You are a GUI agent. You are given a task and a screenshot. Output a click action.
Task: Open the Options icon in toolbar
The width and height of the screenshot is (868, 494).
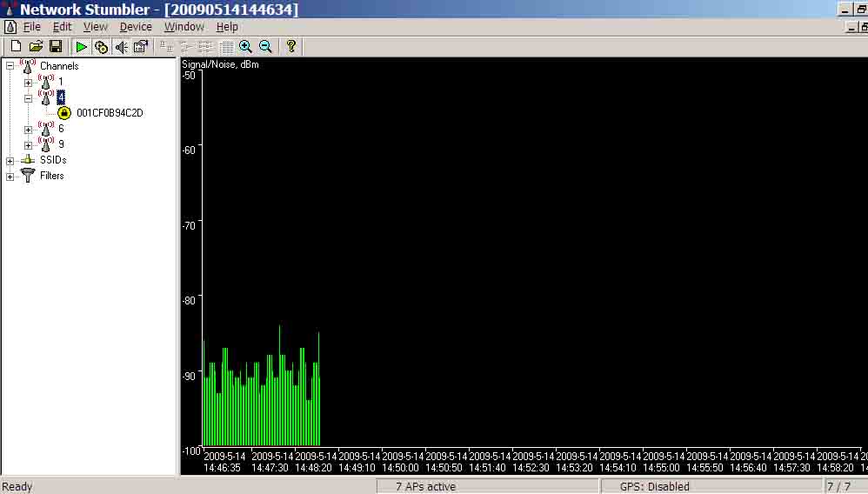coord(141,46)
